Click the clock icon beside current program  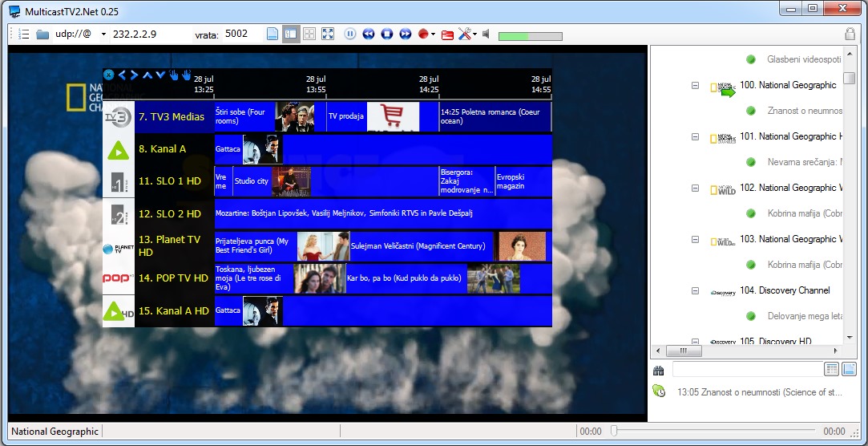point(659,391)
